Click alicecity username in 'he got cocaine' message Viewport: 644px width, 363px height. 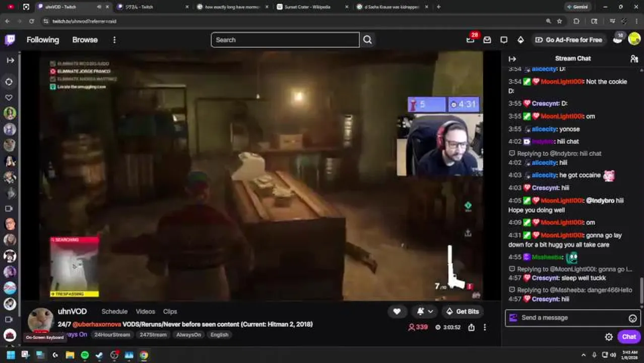(x=544, y=175)
